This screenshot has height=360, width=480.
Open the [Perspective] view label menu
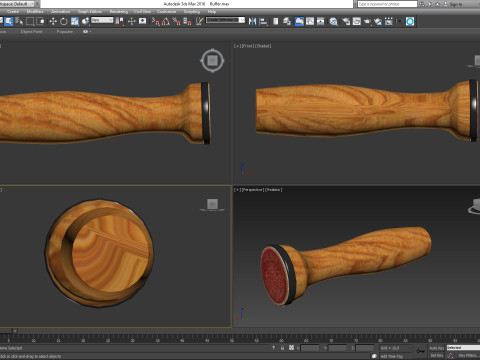(253, 190)
